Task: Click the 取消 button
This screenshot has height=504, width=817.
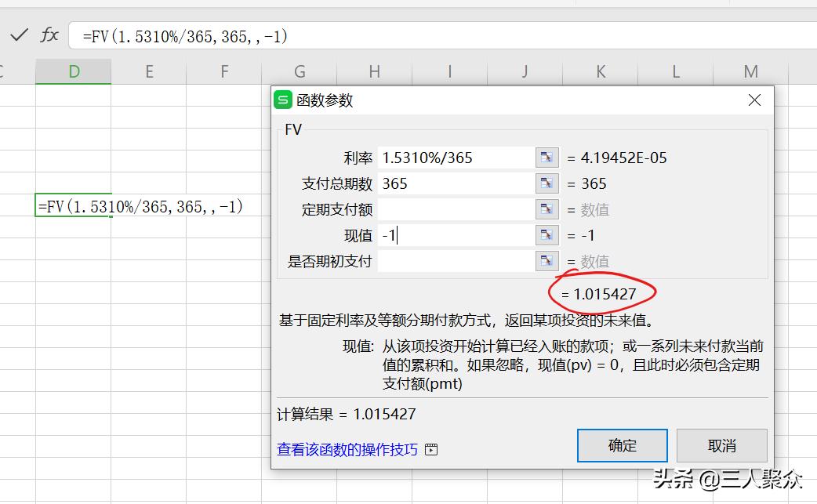Action: pyautogui.click(x=721, y=446)
